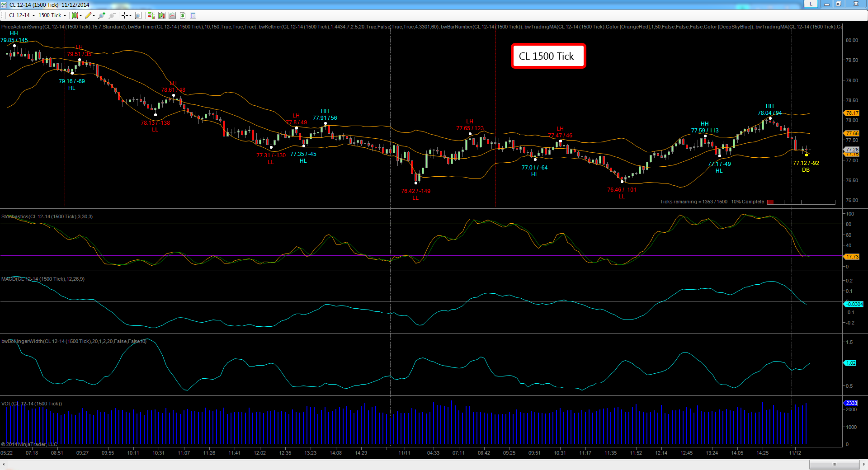Click the zoom frame magnifier icon

(x=138, y=15)
